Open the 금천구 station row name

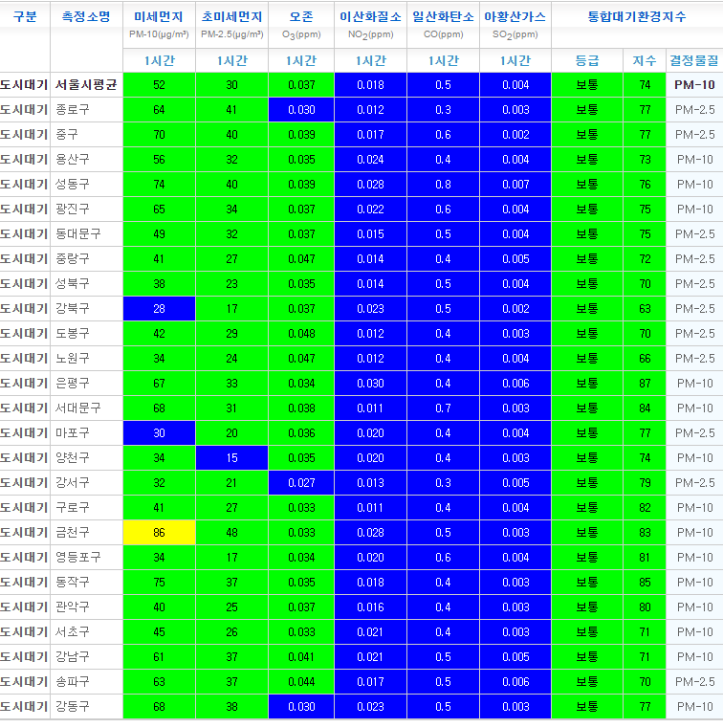click(x=73, y=532)
